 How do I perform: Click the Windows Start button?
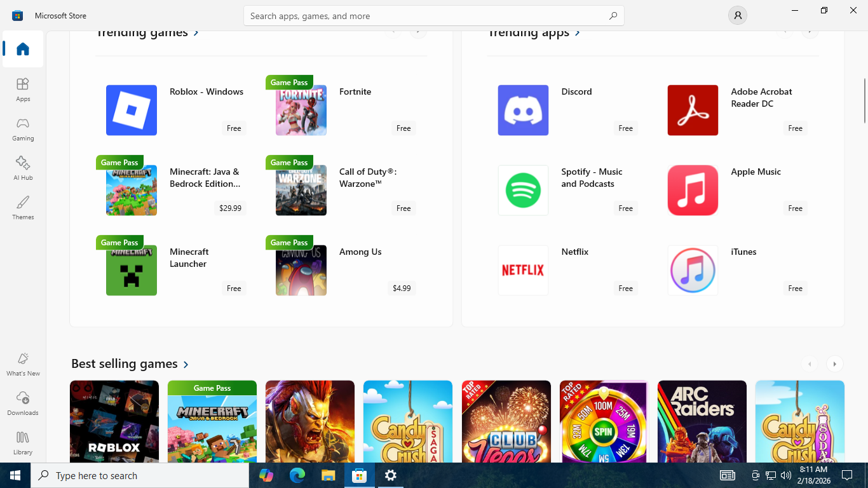pyautogui.click(x=15, y=475)
